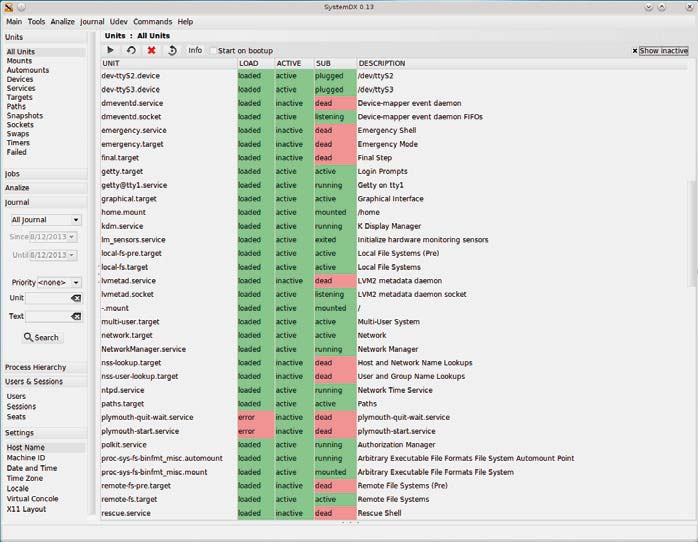The height and width of the screenshot is (542, 698).
Task: Sort by the UNIT column header
Action: [169, 64]
